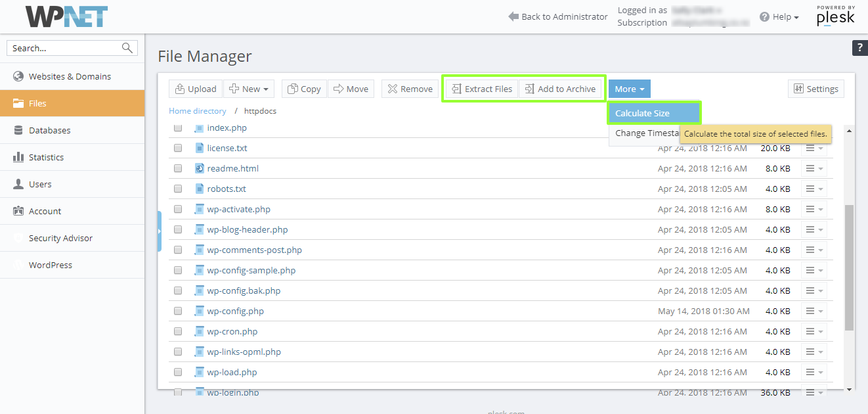Click the Move toolbar icon

tap(339, 89)
